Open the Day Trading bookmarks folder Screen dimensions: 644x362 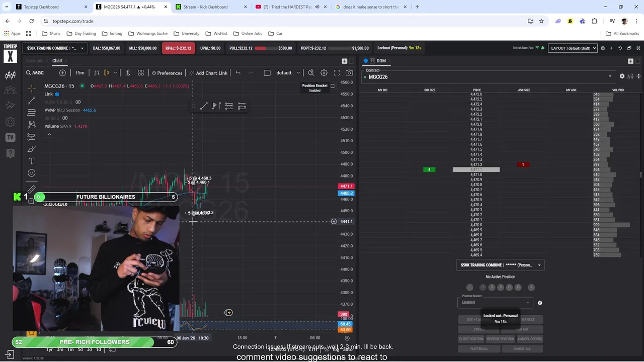[81, 33]
